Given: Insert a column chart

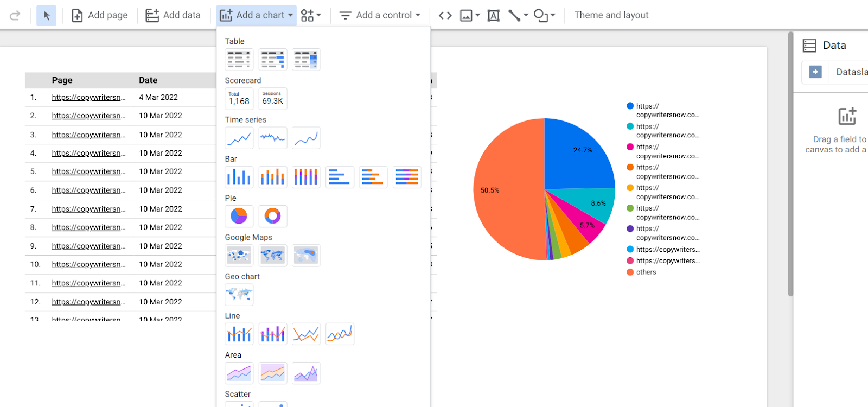Looking at the screenshot, I should pyautogui.click(x=239, y=177).
